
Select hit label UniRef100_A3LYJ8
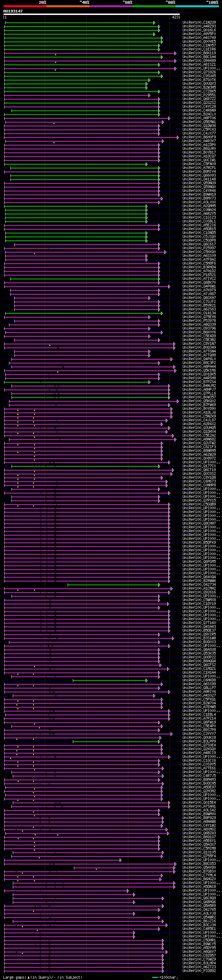pyautogui.click(x=199, y=913)
